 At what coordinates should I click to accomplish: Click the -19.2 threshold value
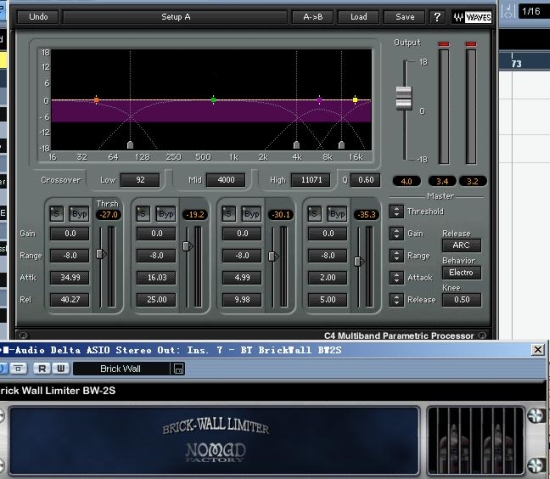click(195, 215)
